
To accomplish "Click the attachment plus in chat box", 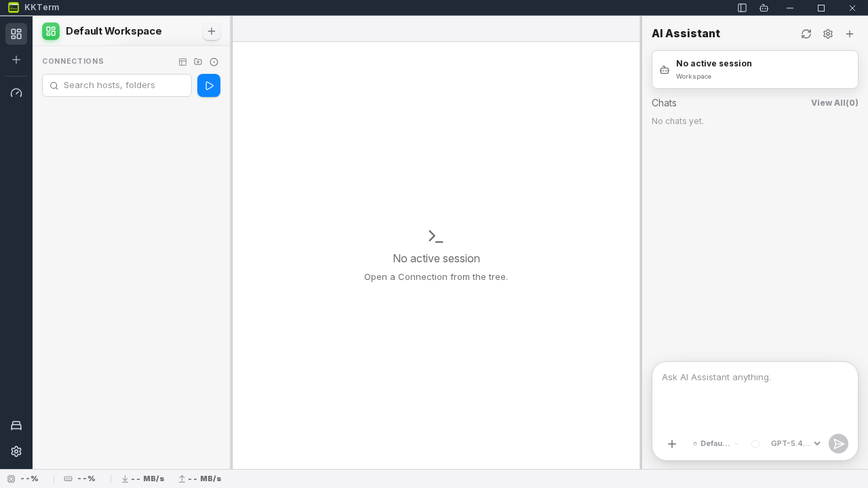I will pos(672,444).
